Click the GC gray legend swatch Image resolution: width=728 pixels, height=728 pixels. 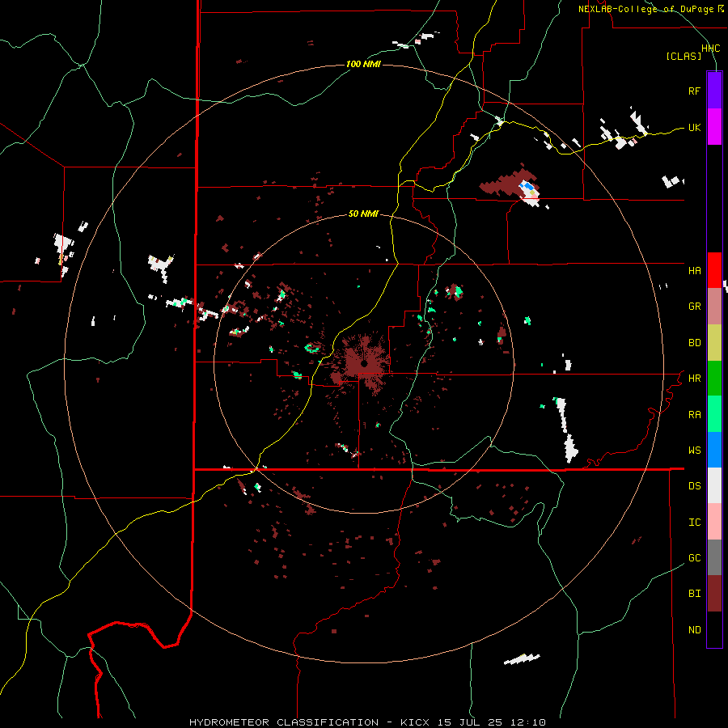click(x=714, y=557)
